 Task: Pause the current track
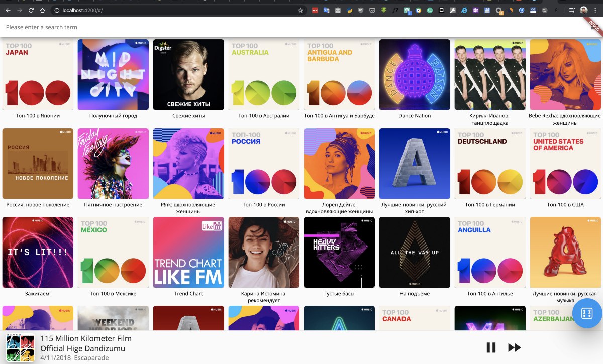(491, 347)
